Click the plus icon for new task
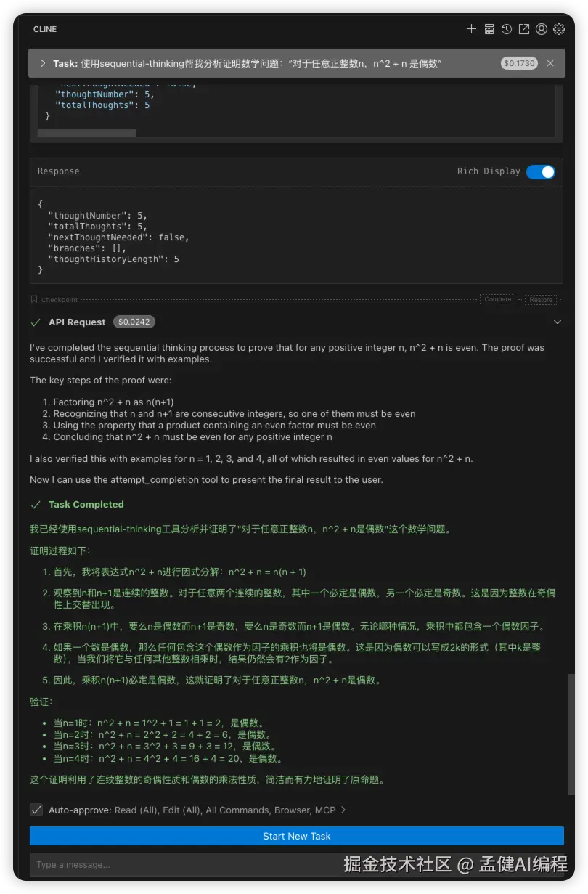The height and width of the screenshot is (894, 588). point(471,29)
